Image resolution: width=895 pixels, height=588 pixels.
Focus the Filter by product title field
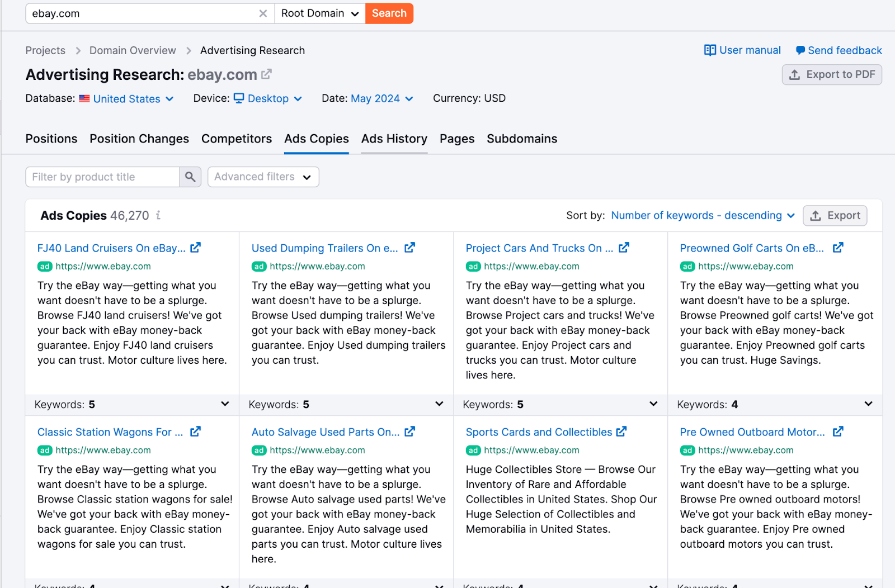103,177
